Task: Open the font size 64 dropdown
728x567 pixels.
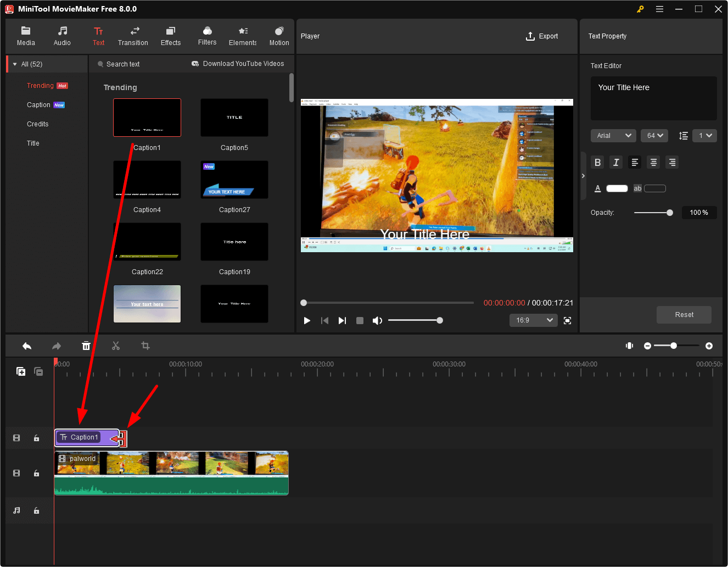Action: click(x=654, y=136)
